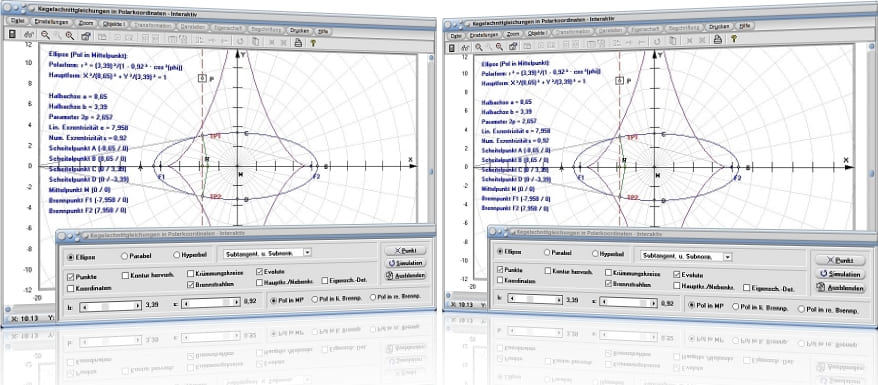
Task: Select the Parabel radio button in right panel
Action: click(x=547, y=252)
